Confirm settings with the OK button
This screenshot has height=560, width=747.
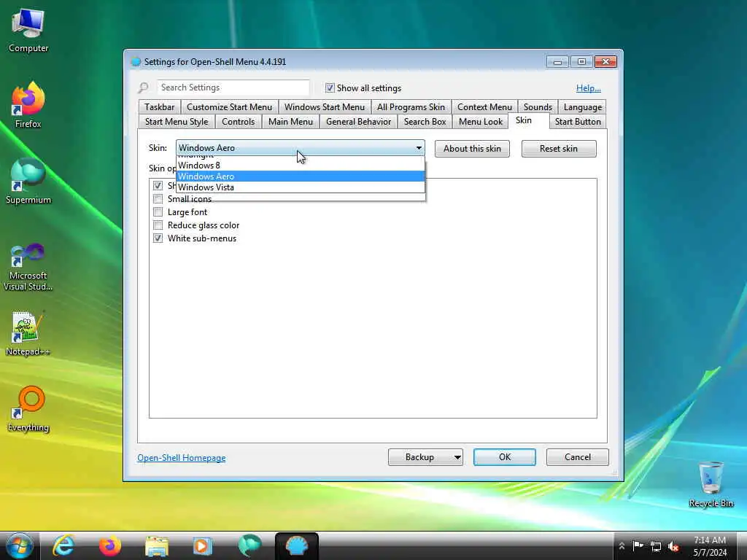pos(505,457)
